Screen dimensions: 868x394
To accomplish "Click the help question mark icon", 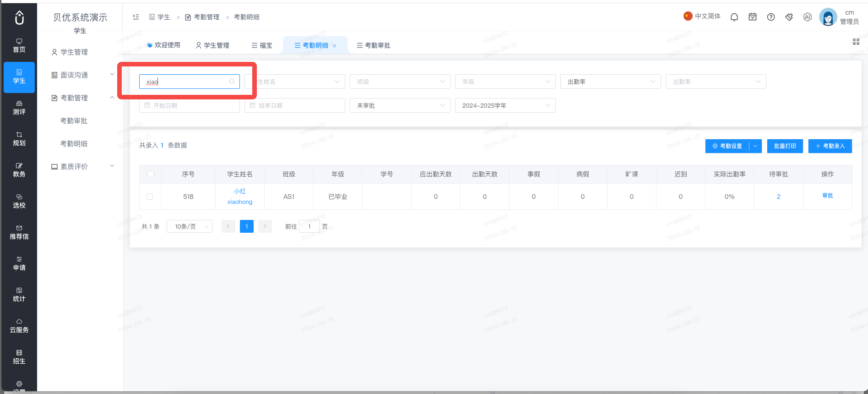I will point(771,17).
